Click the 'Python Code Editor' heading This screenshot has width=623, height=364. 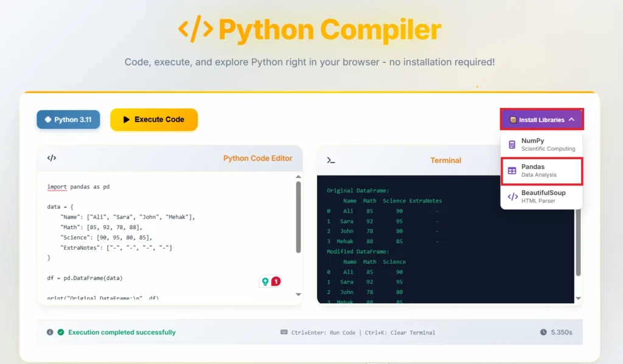(x=257, y=159)
